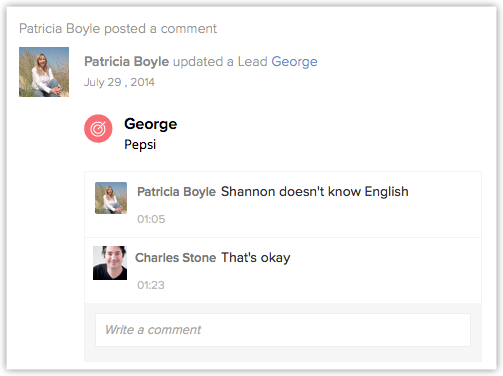Click the Write a comment field
Screen dimensions: 503x376
pyautogui.click(x=283, y=330)
